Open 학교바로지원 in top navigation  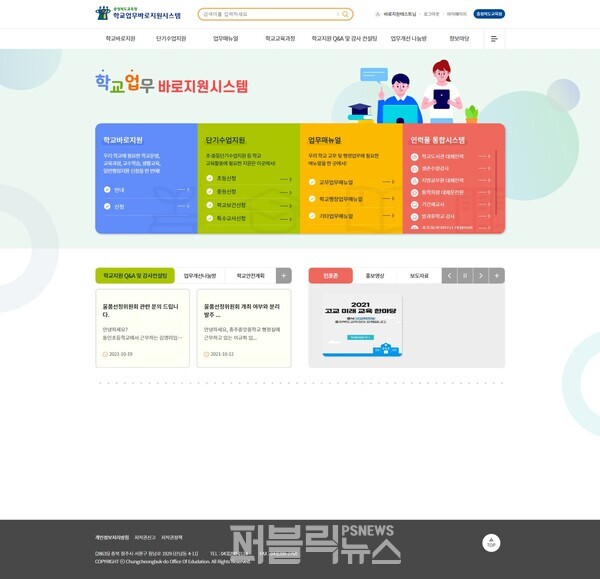(x=121, y=39)
